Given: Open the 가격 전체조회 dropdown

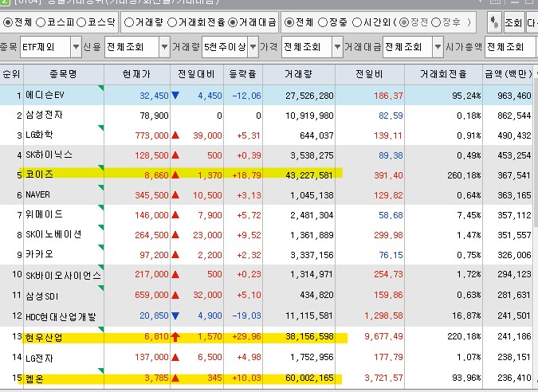Looking at the screenshot, I should click(x=337, y=47).
